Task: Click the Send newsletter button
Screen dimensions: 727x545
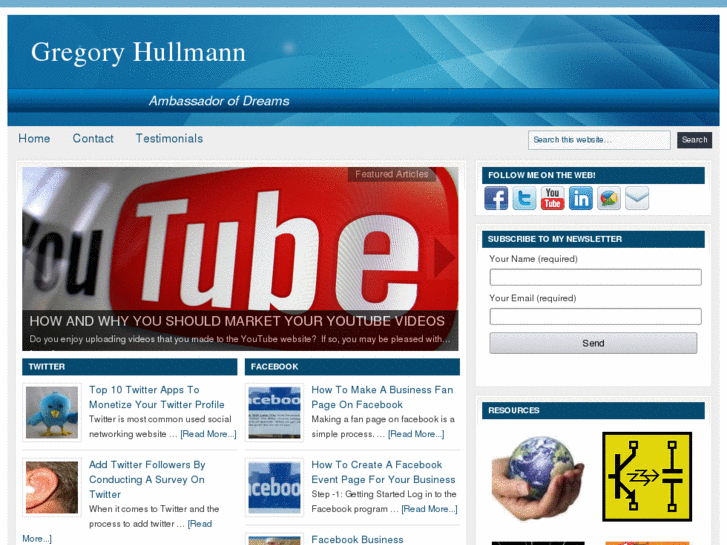Action: 593,343
